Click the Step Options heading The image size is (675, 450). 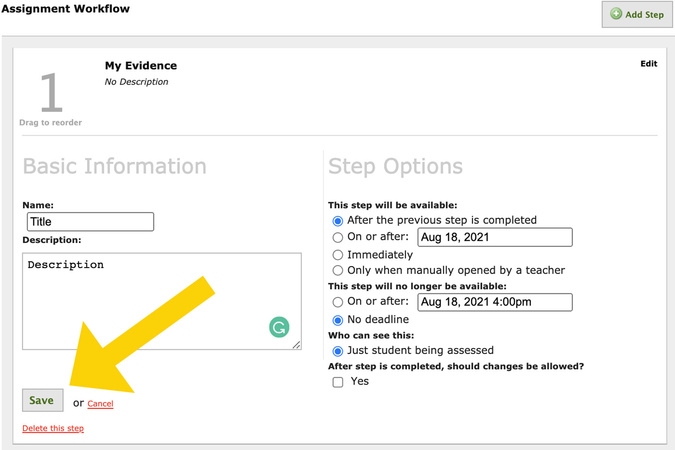395,167
